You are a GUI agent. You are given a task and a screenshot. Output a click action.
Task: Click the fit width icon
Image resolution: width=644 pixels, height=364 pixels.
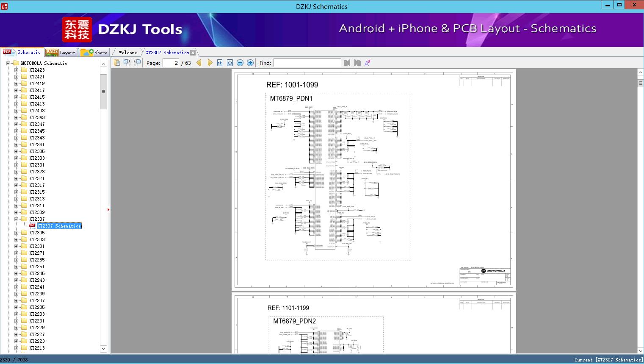pos(220,63)
